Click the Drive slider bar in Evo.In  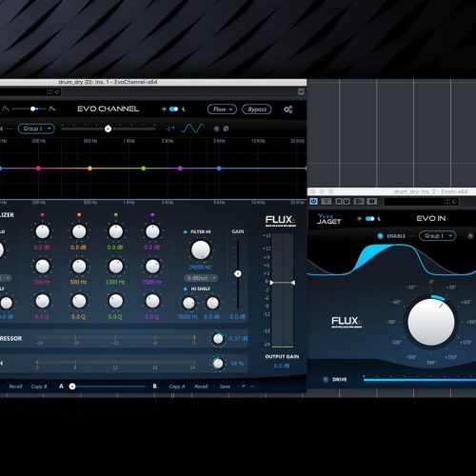coord(420,379)
